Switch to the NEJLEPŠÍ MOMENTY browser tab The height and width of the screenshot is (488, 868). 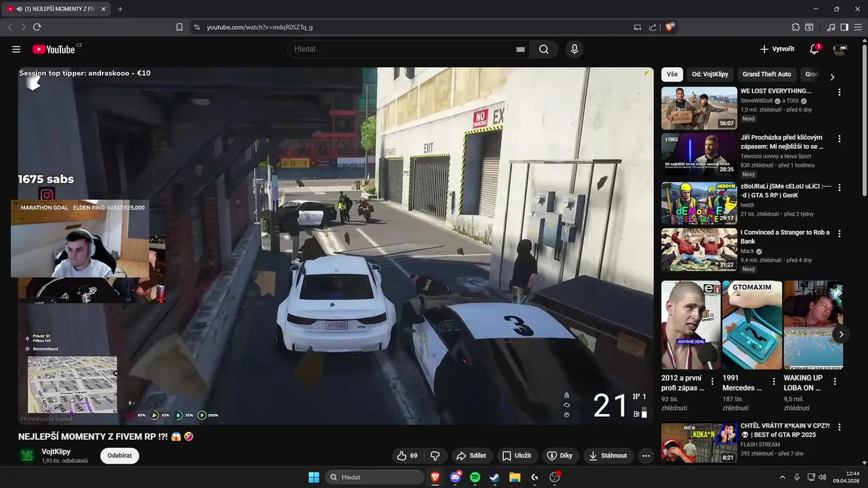tap(57, 9)
